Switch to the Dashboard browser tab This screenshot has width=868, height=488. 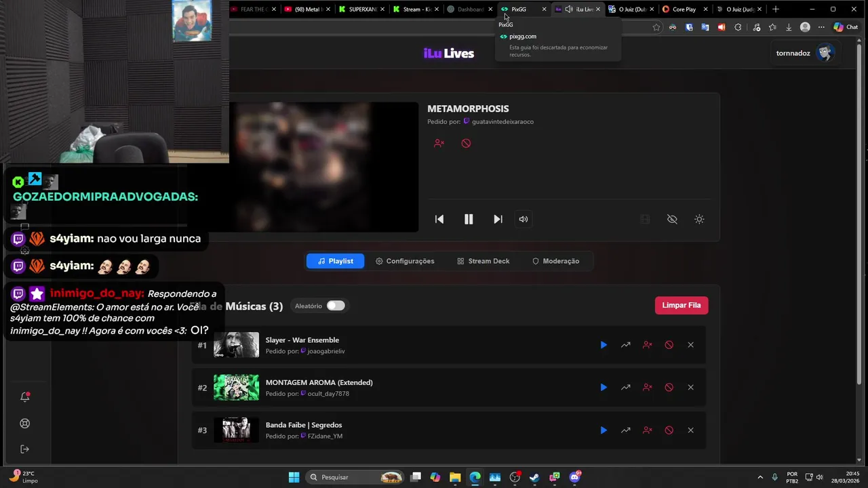[x=471, y=9]
